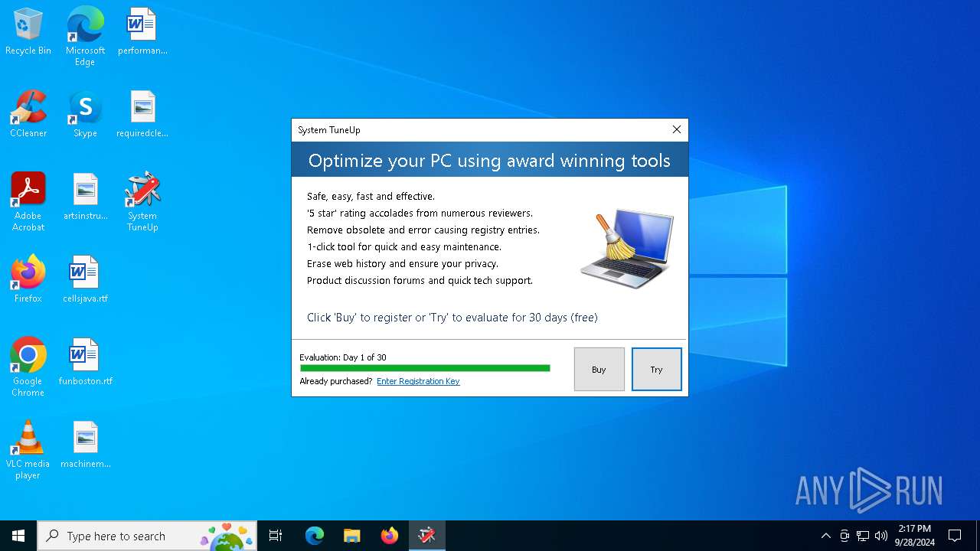
Task: Select the VLC media player shortcut
Action: (x=28, y=450)
